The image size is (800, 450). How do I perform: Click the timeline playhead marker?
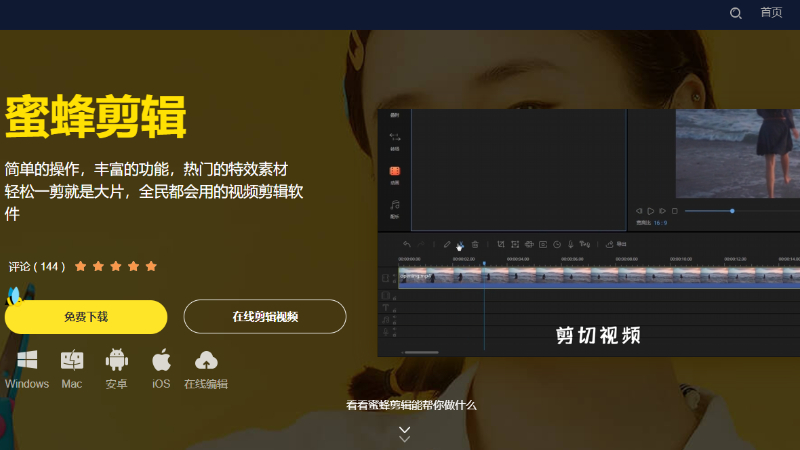[x=484, y=264]
